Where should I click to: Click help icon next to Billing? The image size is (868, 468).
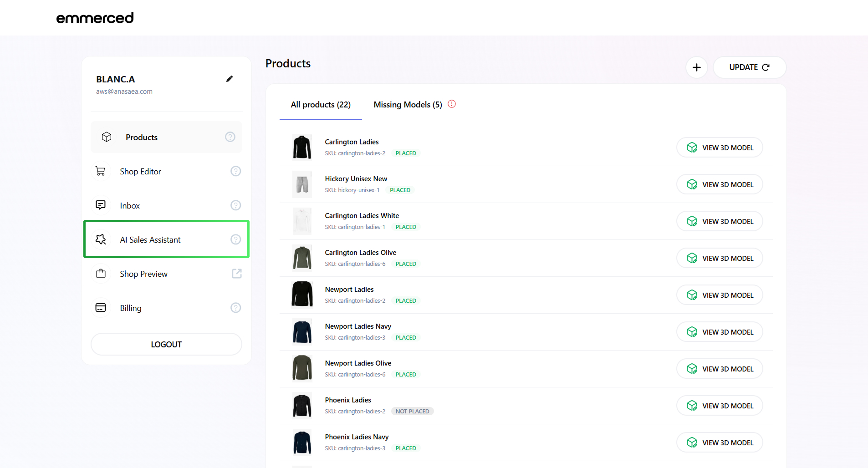(x=235, y=308)
